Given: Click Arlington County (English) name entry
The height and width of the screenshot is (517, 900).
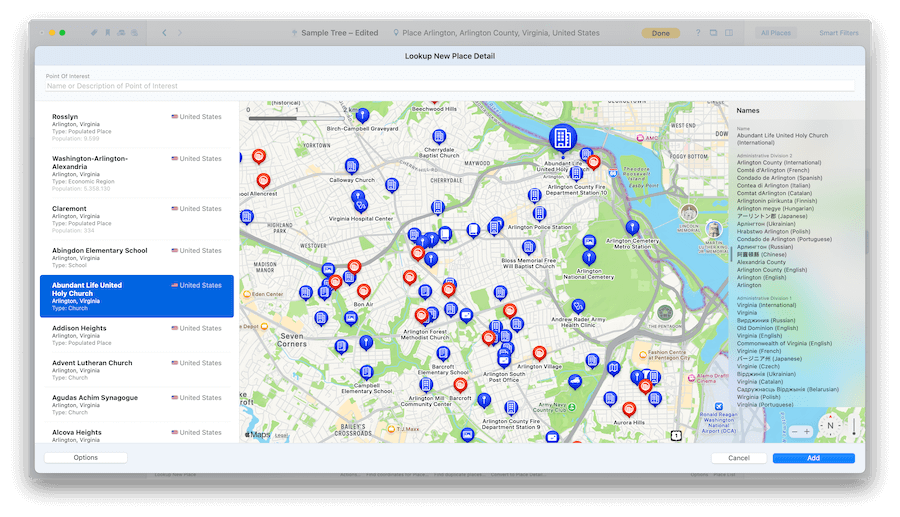Looking at the screenshot, I should tap(771, 270).
